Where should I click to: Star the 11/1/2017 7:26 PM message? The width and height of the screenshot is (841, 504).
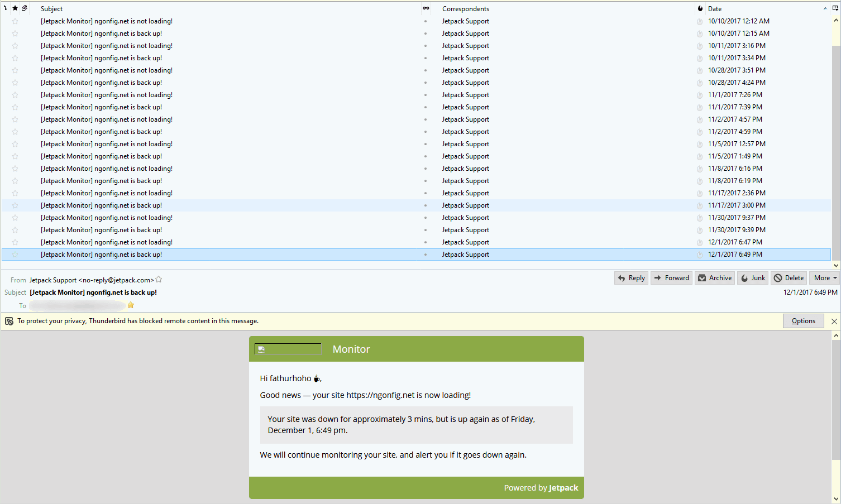[15, 95]
